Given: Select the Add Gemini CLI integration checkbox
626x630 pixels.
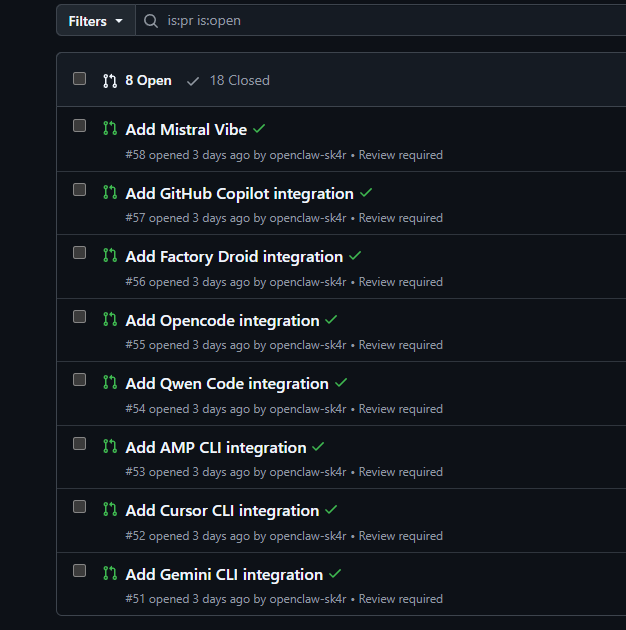Looking at the screenshot, I should point(80,571).
